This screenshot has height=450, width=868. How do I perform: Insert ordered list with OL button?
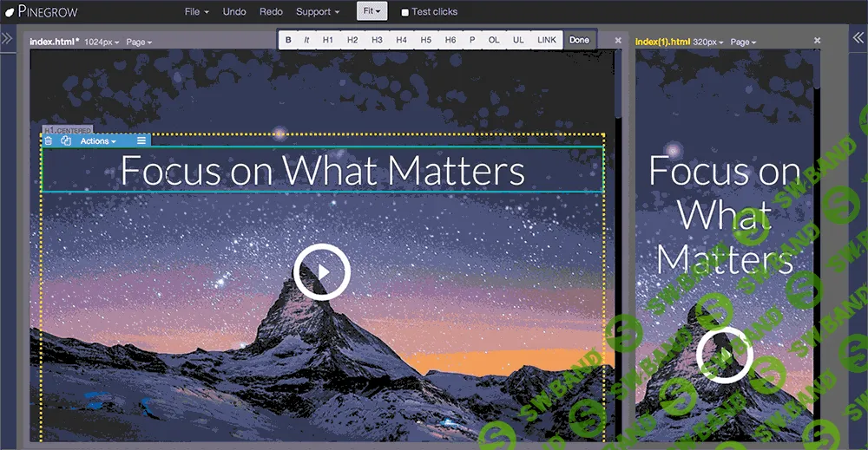click(x=494, y=40)
